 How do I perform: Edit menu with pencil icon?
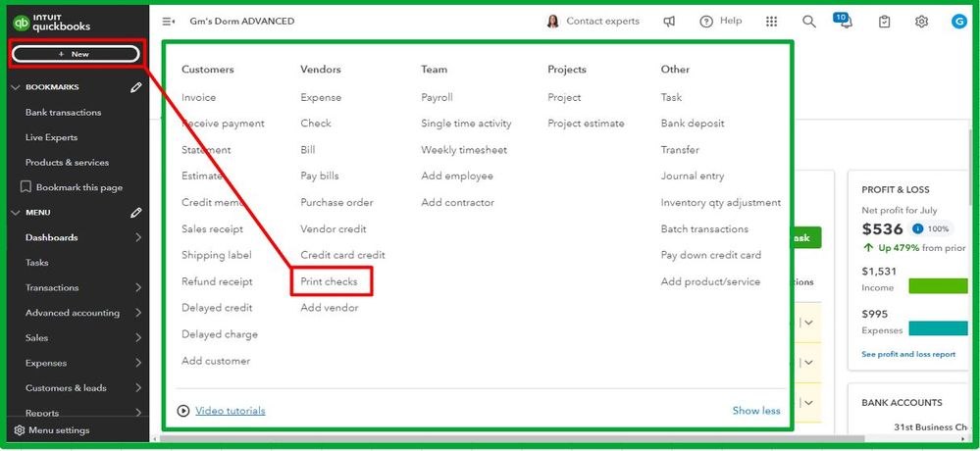[x=135, y=213]
